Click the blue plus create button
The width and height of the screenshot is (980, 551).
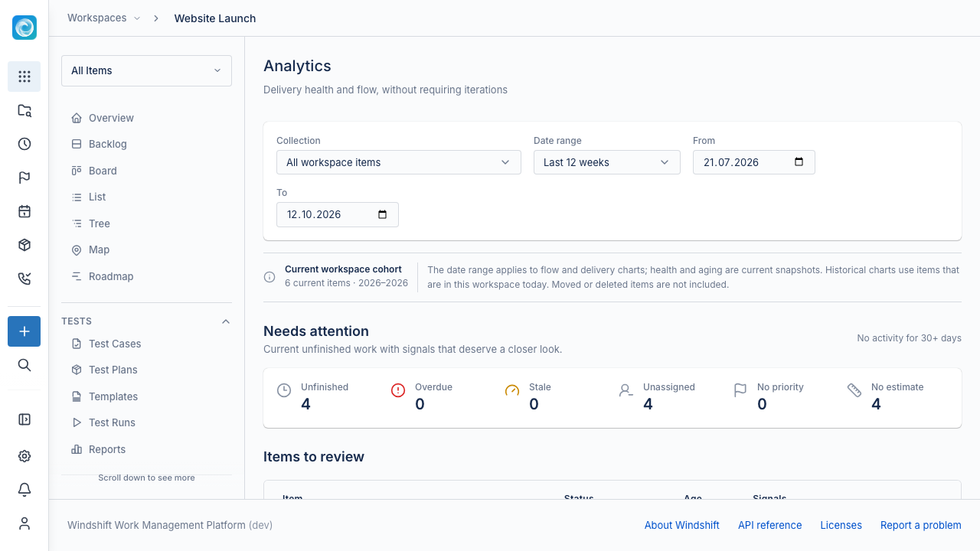pyautogui.click(x=24, y=331)
